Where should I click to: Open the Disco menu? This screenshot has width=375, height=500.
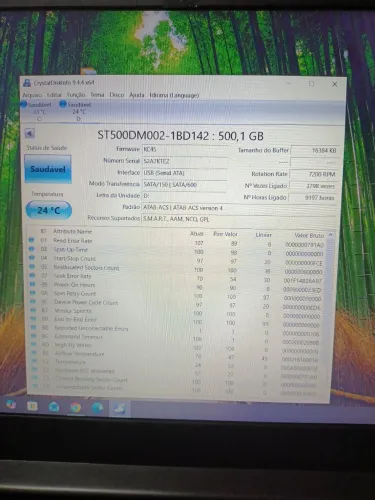click(x=117, y=95)
